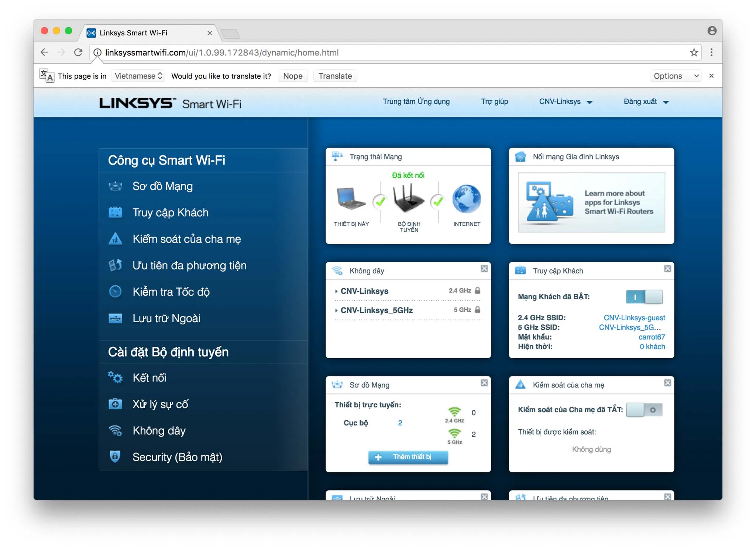
Task: Click the Chrome profile avatar icon
Action: [712, 31]
